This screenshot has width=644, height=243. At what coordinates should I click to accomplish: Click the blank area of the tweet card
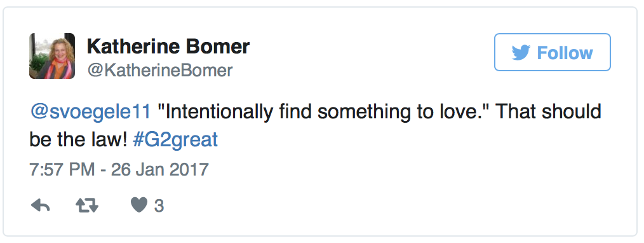click(x=370, y=197)
